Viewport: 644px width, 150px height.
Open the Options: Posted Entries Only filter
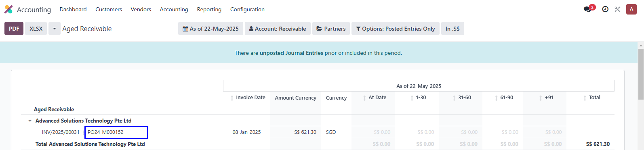click(x=396, y=29)
